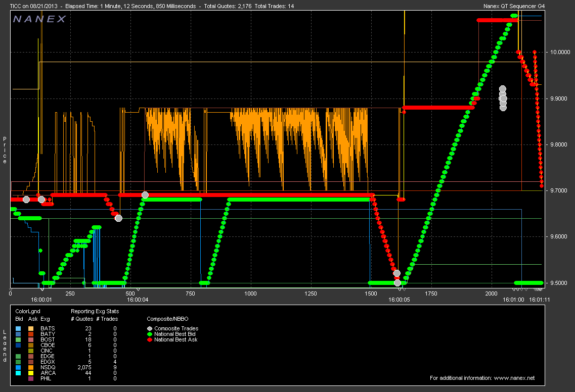Viewport: 575px width, 392px height.
Task: Click the EDGX trade count 4
Action: [115, 362]
